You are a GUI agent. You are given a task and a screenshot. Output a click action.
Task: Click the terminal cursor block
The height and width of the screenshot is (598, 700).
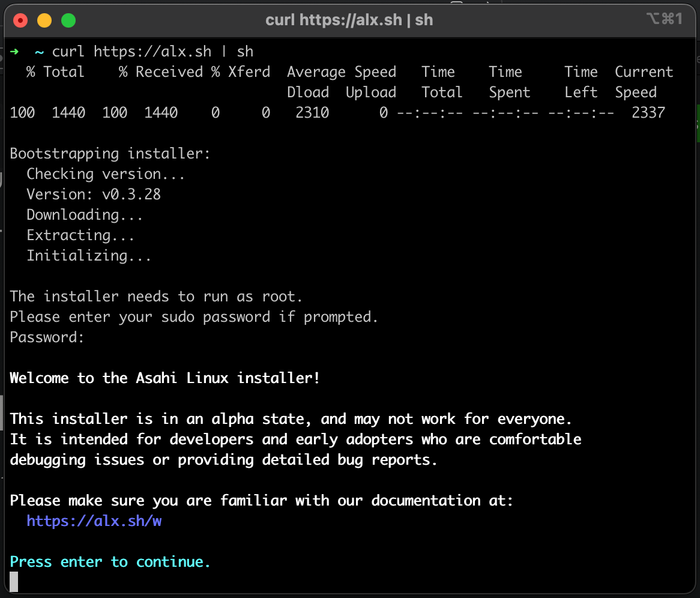coord(14,581)
